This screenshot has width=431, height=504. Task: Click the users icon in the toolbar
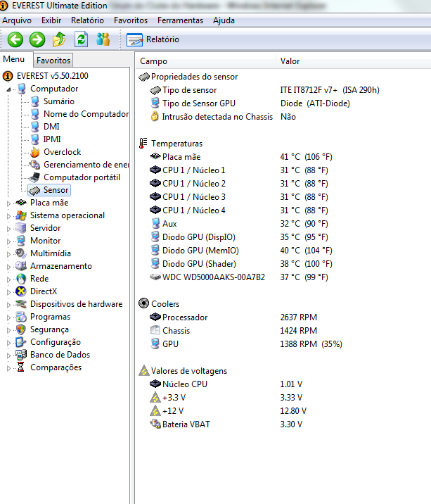[103, 39]
